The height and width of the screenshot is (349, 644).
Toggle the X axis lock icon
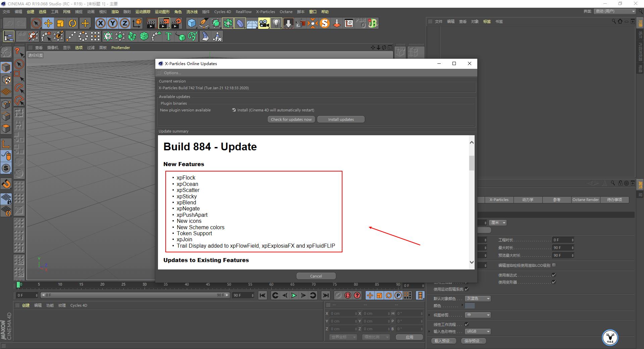pyautogui.click(x=100, y=23)
